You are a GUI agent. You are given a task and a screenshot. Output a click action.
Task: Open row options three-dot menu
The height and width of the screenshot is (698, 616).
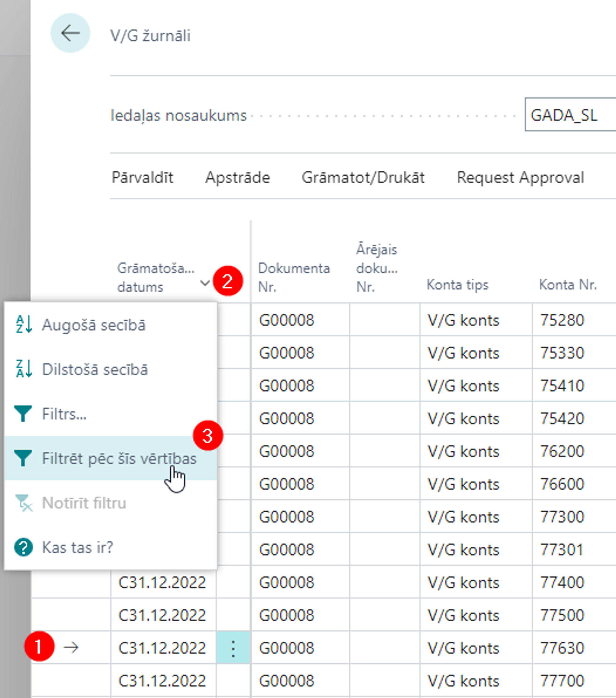(x=233, y=647)
